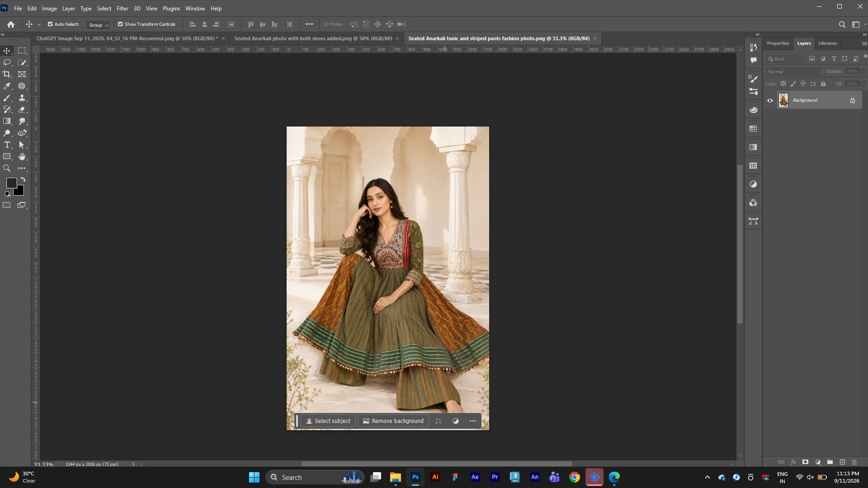Select the Hand tool

(22, 156)
